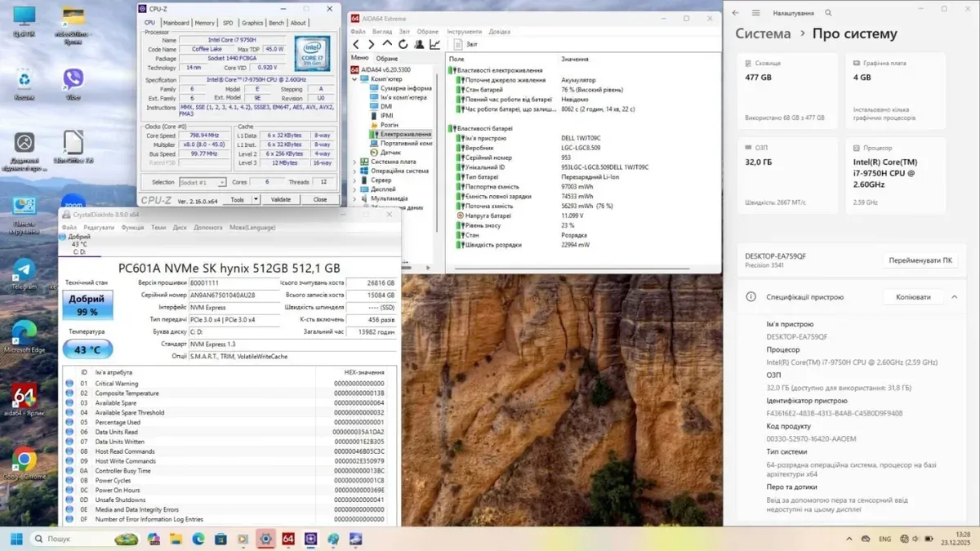Click the AIDA64 back arrow icon
This screenshot has width=980, height=551.
[356, 44]
